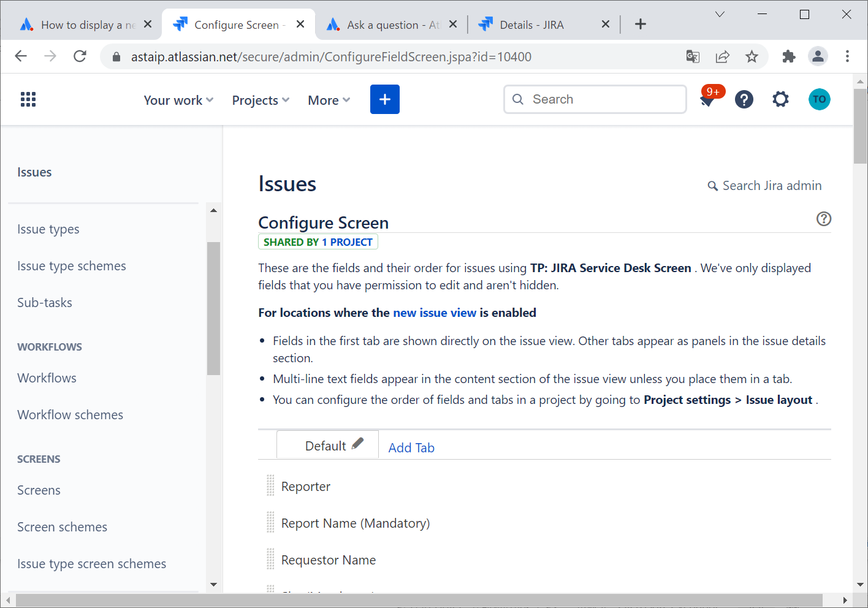Image resolution: width=868 pixels, height=608 pixels.
Task: Click the browser address bar URL
Action: point(331,57)
